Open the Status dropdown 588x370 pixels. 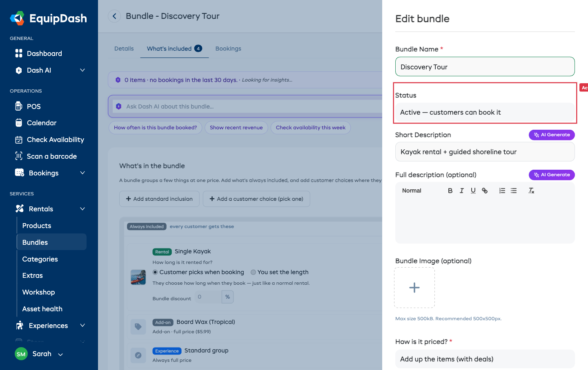pyautogui.click(x=485, y=112)
